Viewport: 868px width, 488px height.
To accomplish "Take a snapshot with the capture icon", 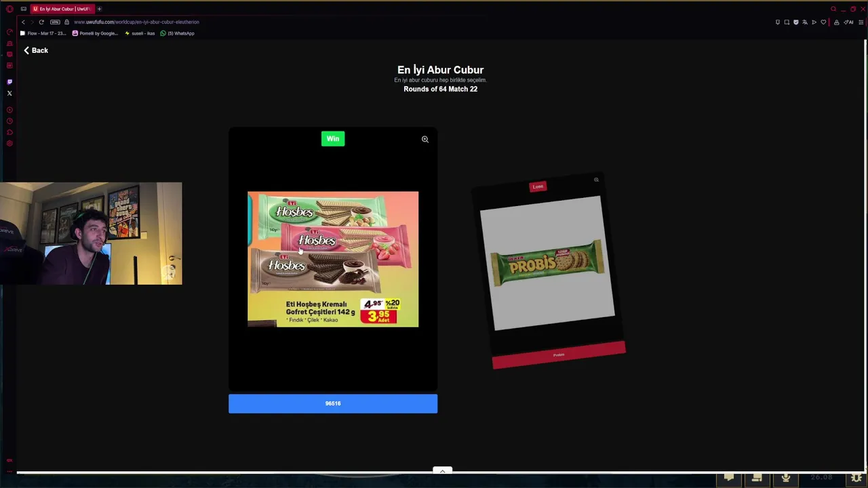I will tap(787, 22).
